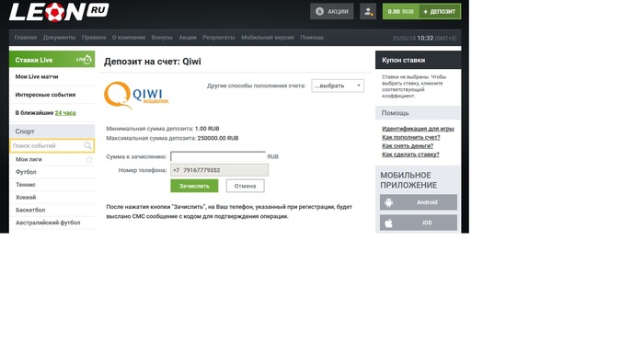Click the search magnifier icon
Image resolution: width=644 pixels, height=343 pixels.
tap(88, 145)
